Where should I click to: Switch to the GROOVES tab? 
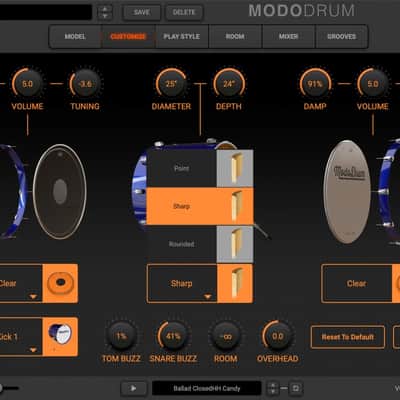pos(341,36)
